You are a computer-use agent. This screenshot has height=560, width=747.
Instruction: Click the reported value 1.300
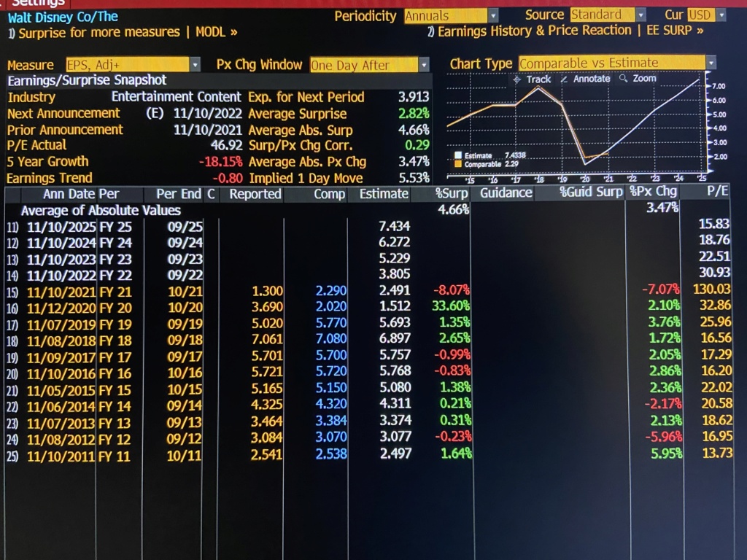[267, 290]
